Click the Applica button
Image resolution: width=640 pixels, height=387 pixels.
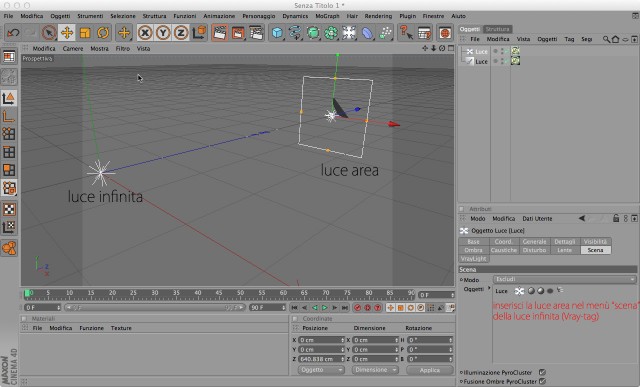[430, 370]
